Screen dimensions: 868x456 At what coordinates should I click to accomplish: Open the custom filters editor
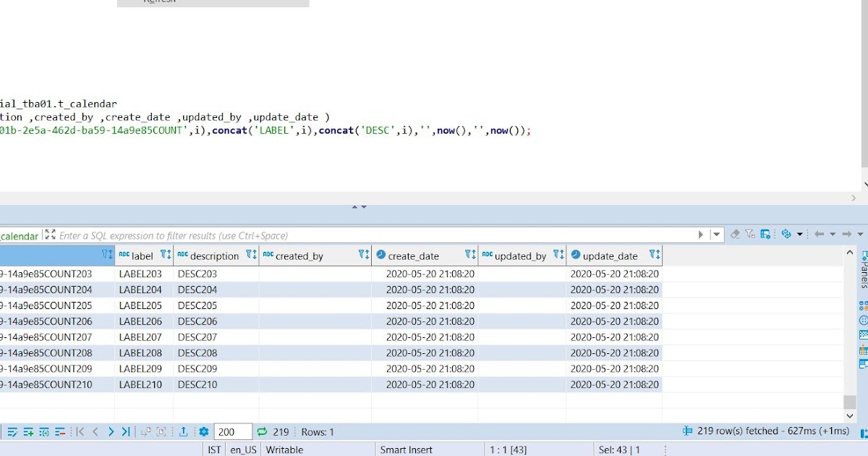[x=749, y=235]
